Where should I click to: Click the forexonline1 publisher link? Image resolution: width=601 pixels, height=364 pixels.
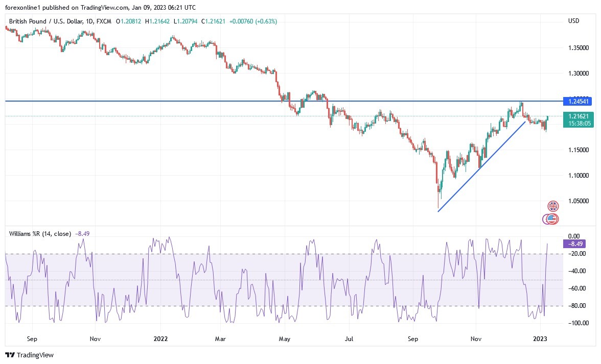tap(21, 7)
